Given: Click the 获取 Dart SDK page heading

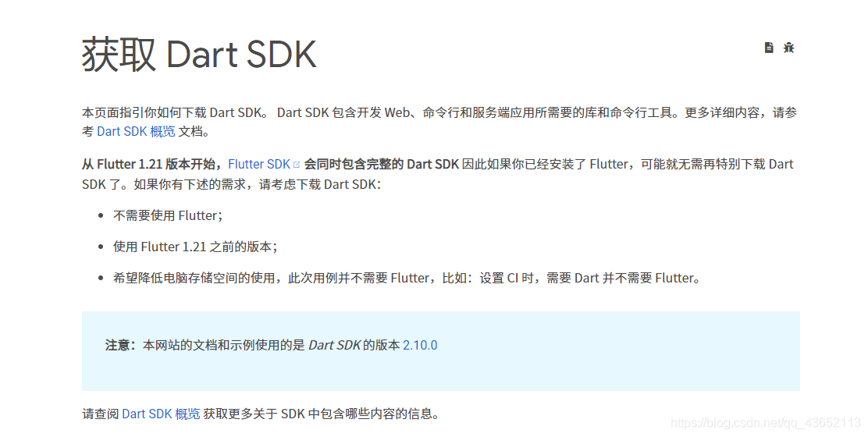Looking at the screenshot, I should (199, 55).
